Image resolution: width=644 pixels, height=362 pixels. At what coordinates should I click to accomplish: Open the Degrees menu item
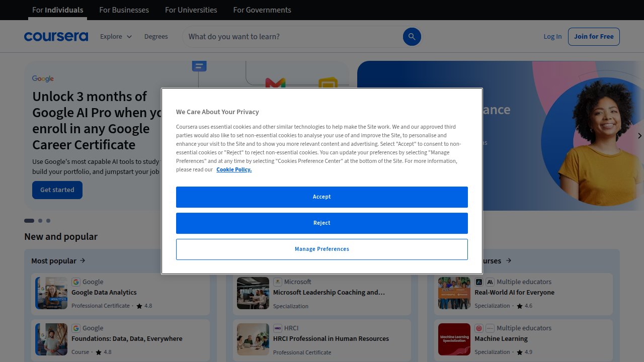[156, 37]
